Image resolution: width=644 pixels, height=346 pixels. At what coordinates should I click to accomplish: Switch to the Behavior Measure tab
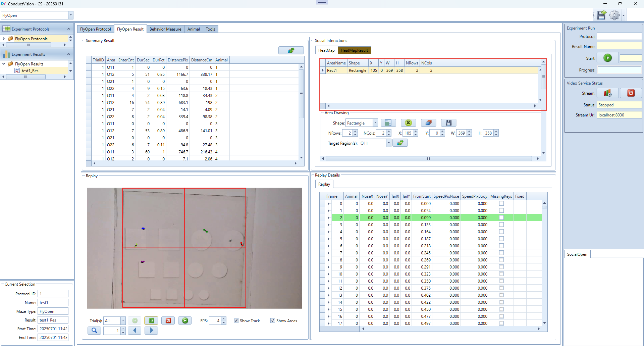(x=165, y=29)
